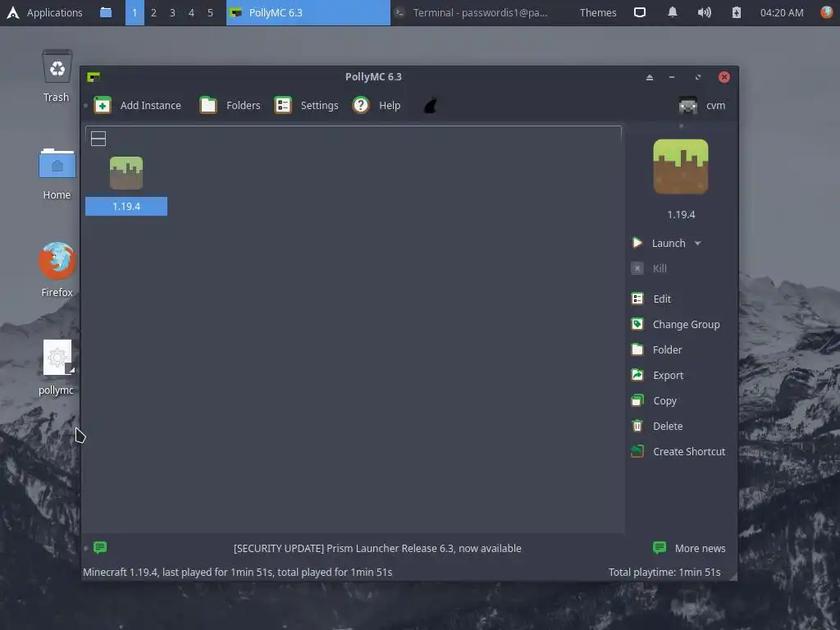Viewport: 840px width, 630px height.
Task: Export the selected instance
Action: pyautogui.click(x=658, y=376)
